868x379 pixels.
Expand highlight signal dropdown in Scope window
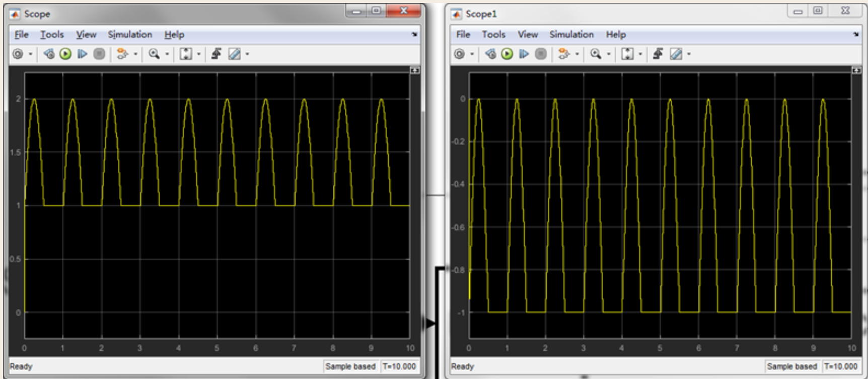tap(135, 54)
